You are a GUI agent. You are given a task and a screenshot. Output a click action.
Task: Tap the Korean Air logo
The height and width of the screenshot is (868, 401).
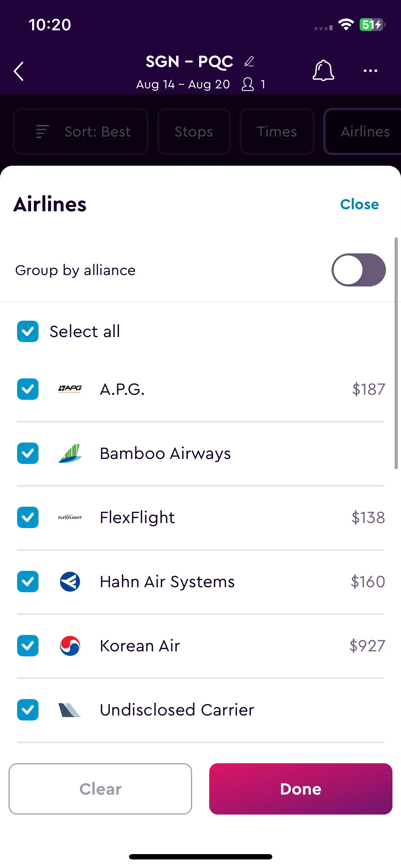pyautogui.click(x=70, y=646)
